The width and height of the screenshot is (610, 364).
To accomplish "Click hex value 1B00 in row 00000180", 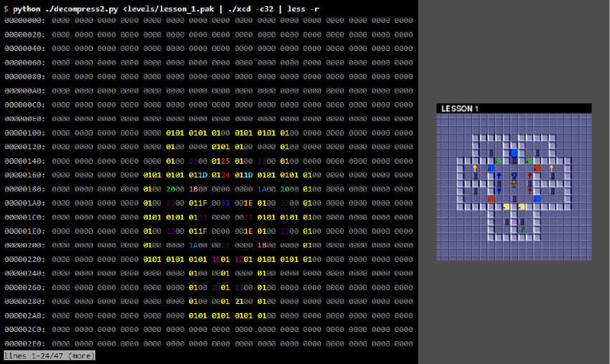I will click(x=198, y=189).
